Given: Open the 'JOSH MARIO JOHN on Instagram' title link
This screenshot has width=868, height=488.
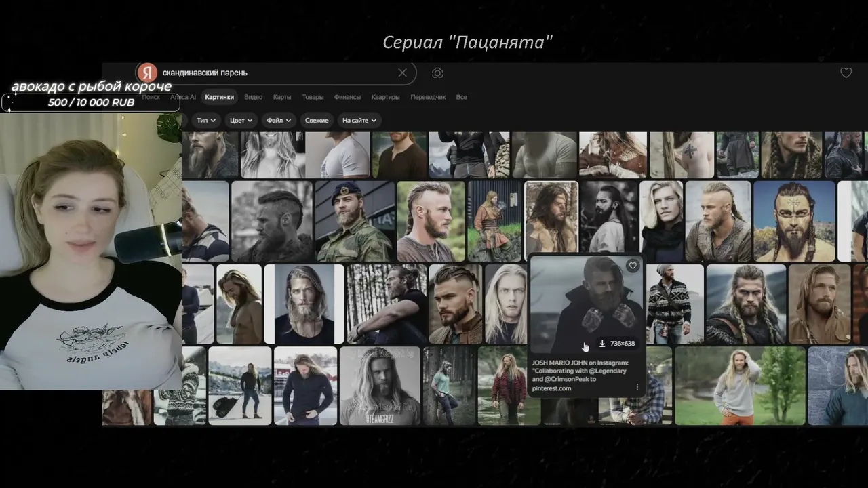Looking at the screenshot, I should [x=580, y=371].
